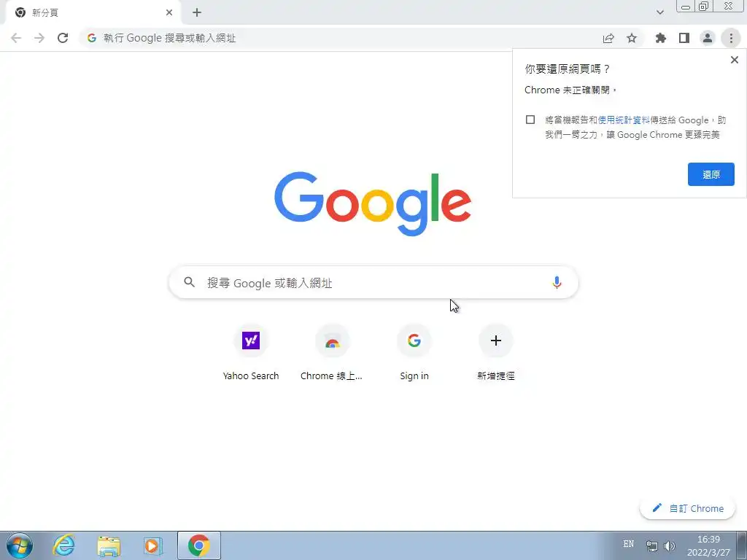Click the 自訂 Chrome customize button
747x560 pixels.
tap(687, 508)
